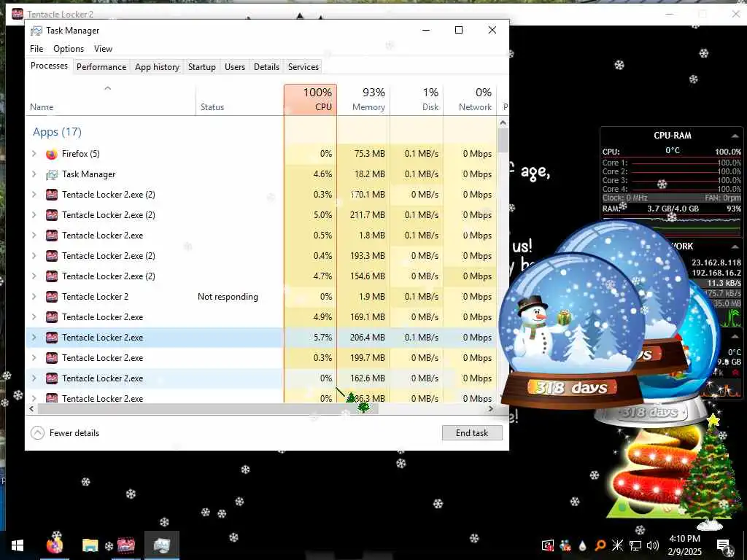Click the Tentacle Locker icon on the 169.1 MB row
Screen dimensions: 747x560
(x=52, y=318)
